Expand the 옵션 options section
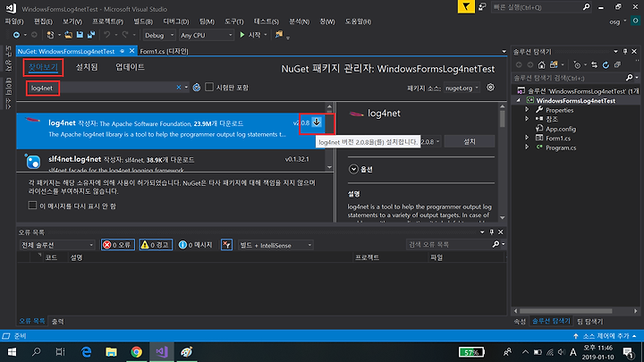Screen dimensions: 644x362 click(x=353, y=169)
